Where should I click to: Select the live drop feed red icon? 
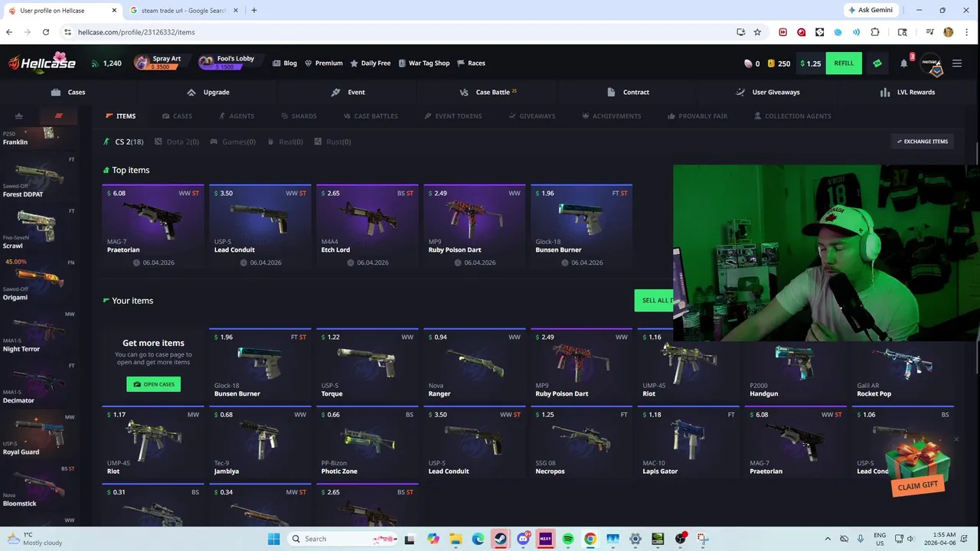click(x=58, y=116)
